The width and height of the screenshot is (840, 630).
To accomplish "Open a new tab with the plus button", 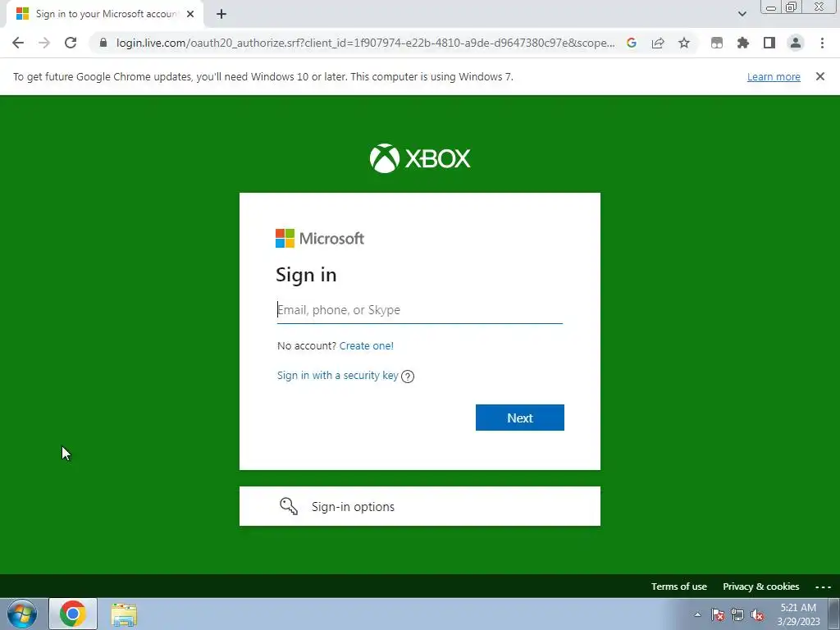I will 221,15.
